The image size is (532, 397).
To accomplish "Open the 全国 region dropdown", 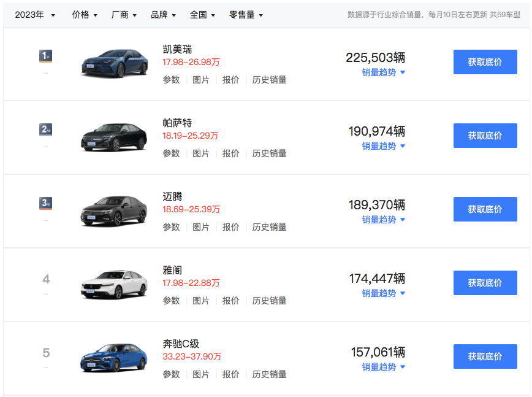I will [x=202, y=15].
